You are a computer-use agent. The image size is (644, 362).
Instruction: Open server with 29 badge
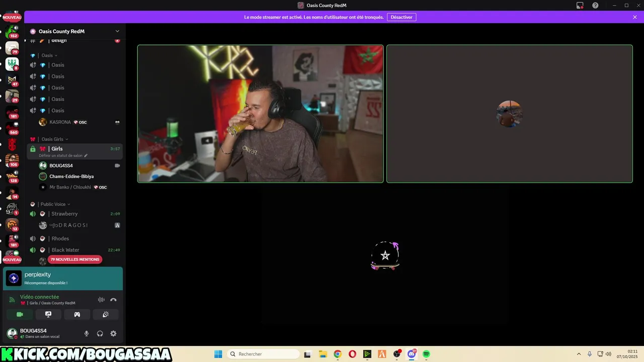pos(12,96)
